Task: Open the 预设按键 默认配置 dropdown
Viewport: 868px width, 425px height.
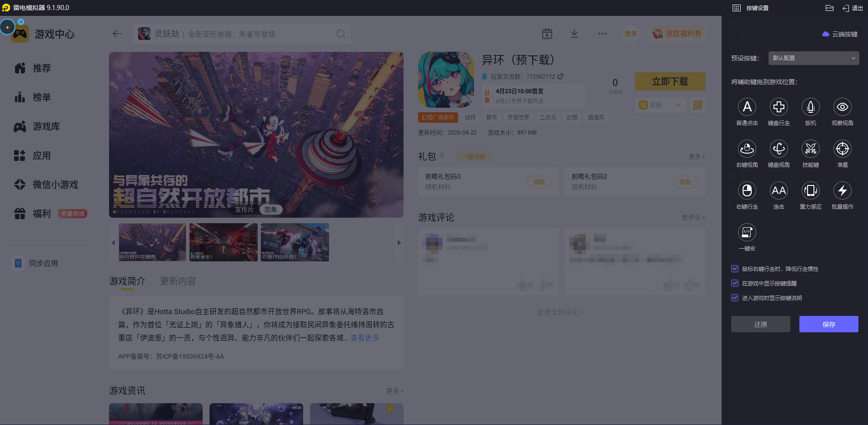Action: pyautogui.click(x=813, y=58)
